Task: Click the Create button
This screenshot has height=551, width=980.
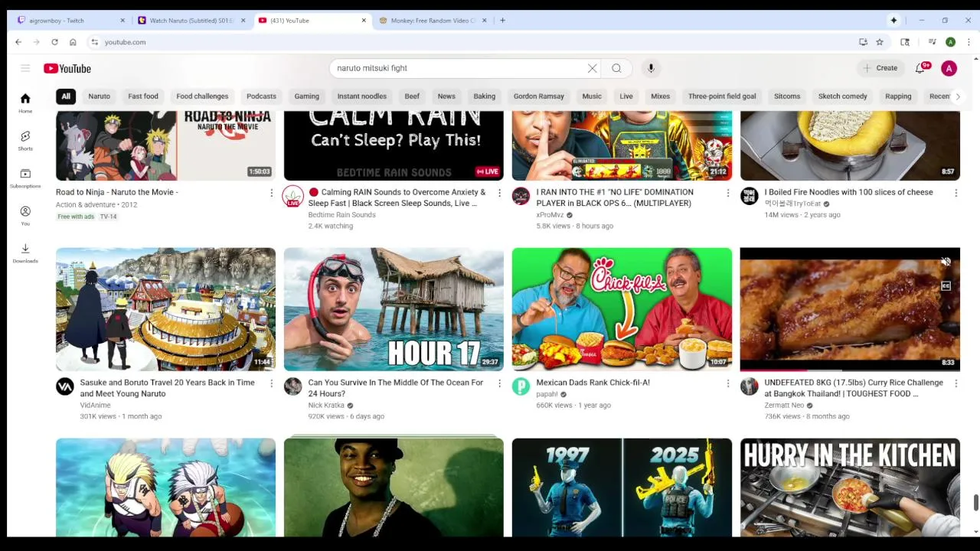Action: (x=880, y=68)
